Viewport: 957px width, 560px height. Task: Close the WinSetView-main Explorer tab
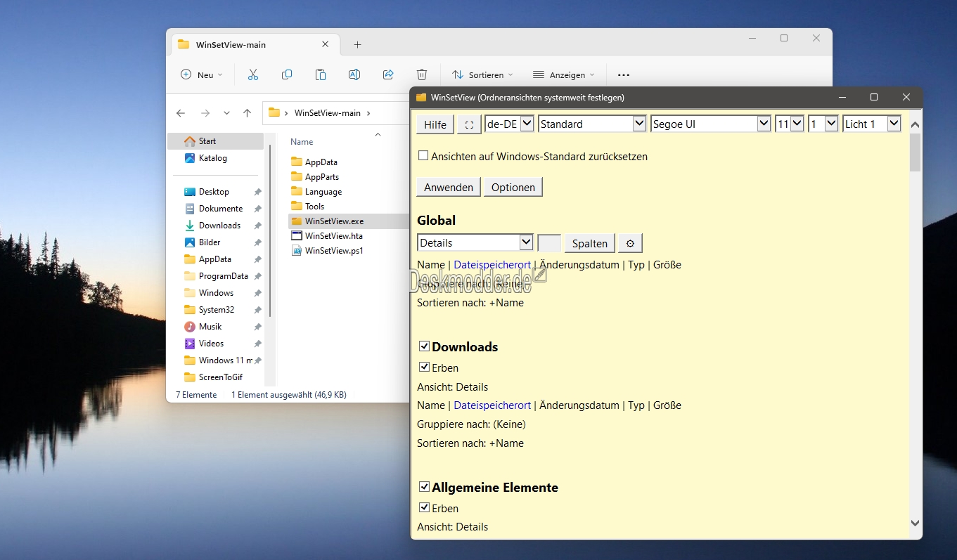point(325,44)
